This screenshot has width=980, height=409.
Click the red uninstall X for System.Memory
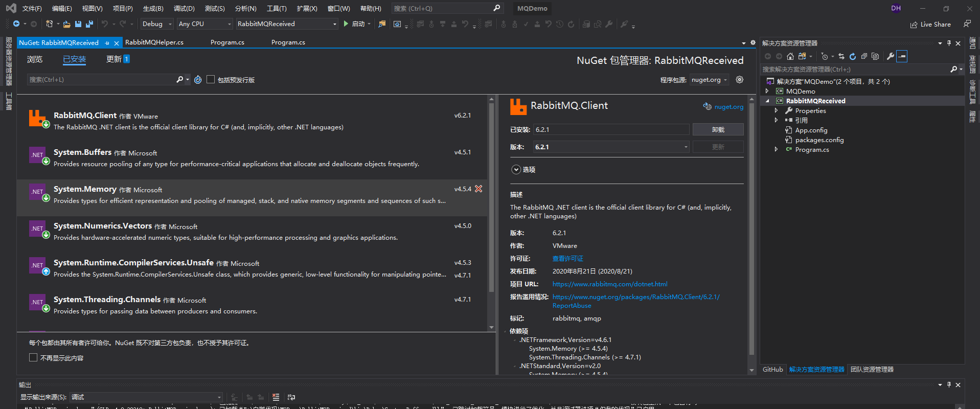478,189
